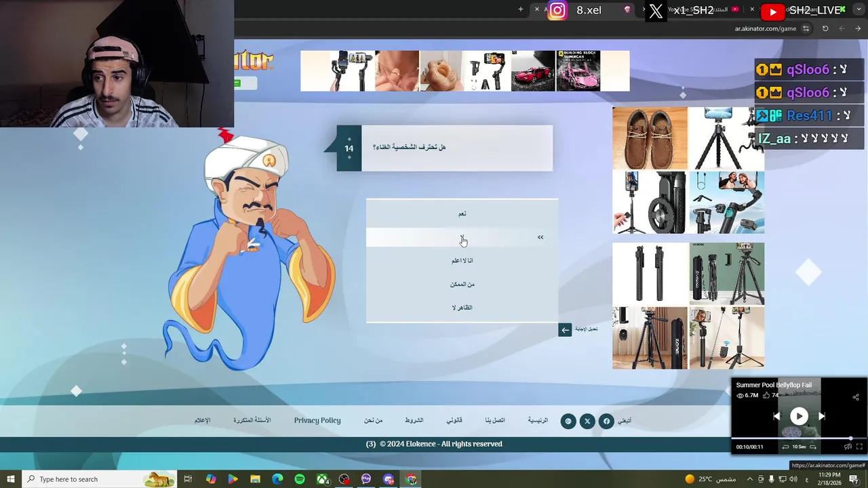Screen dimensions: 868x488
Task: Open the 25°C weather widget on the taskbar
Action: (710, 479)
